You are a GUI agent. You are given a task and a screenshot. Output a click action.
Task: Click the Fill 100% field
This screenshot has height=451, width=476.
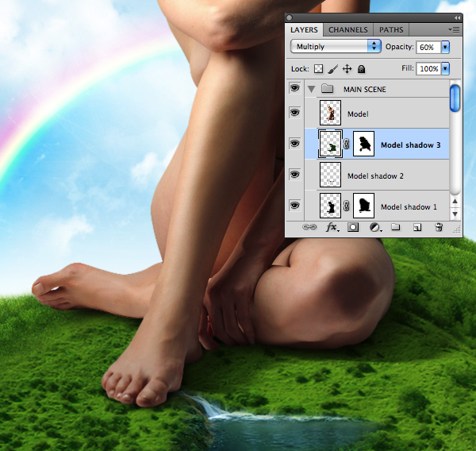click(x=428, y=69)
